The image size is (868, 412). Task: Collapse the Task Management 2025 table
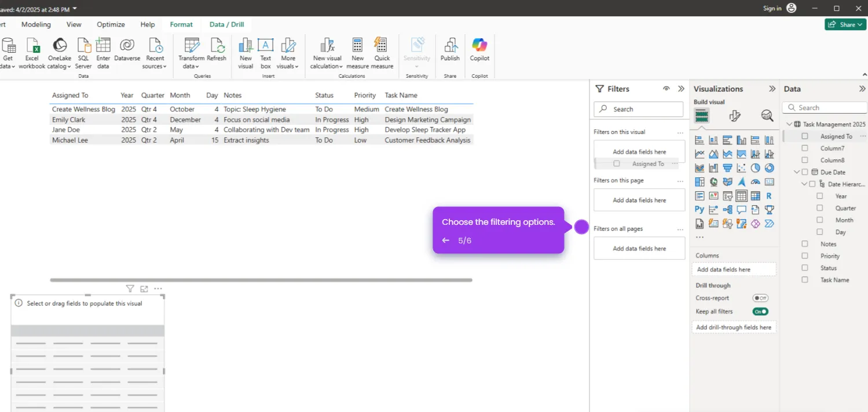(789, 124)
